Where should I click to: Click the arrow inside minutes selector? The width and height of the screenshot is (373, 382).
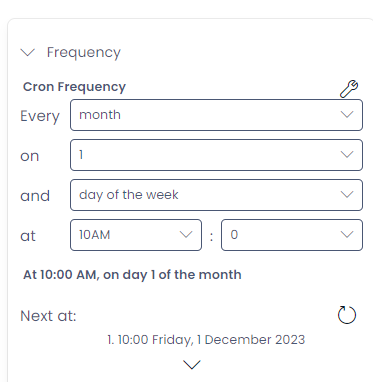(x=347, y=235)
